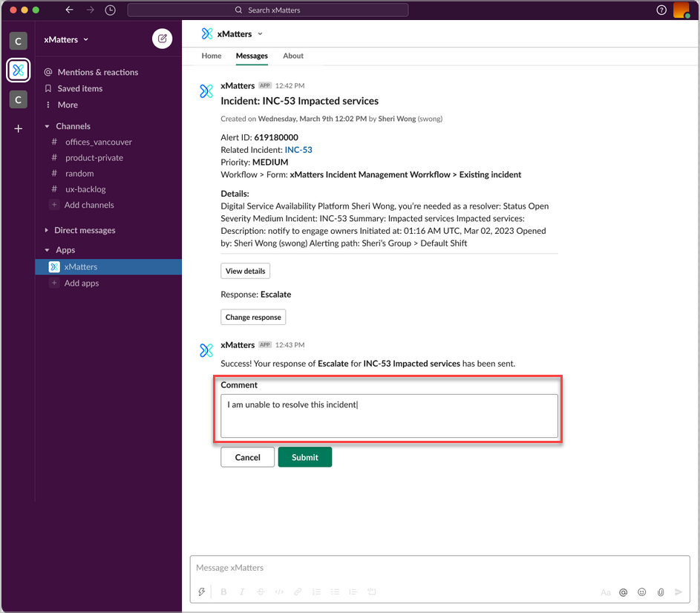Click the View details button
This screenshot has height=613, width=700.
(245, 271)
